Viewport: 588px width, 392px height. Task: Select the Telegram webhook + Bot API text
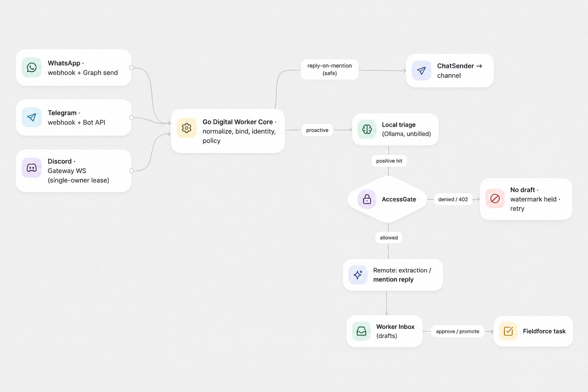[77, 118]
